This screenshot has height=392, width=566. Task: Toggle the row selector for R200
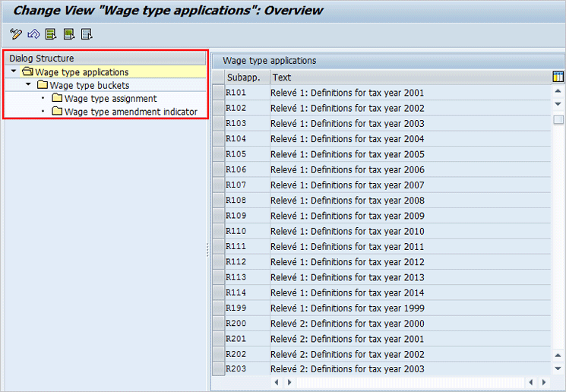click(218, 324)
